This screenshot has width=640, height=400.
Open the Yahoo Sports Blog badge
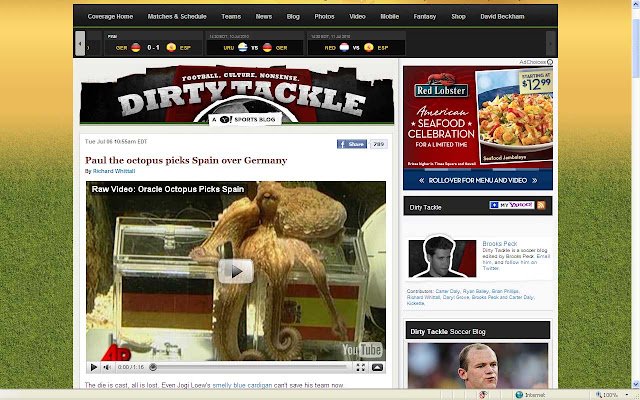pos(245,120)
